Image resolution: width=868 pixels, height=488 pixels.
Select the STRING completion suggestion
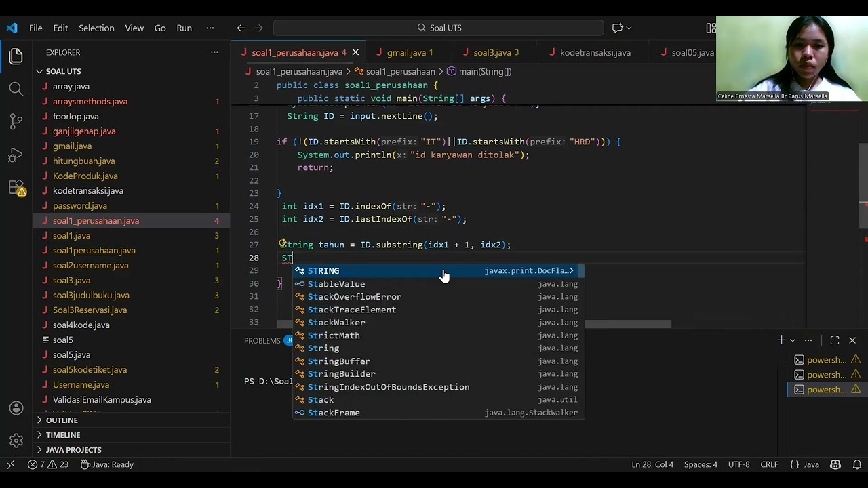coord(438,271)
